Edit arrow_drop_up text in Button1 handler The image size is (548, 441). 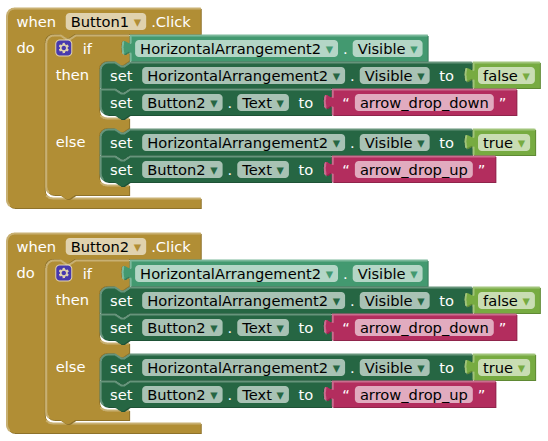coord(413,170)
